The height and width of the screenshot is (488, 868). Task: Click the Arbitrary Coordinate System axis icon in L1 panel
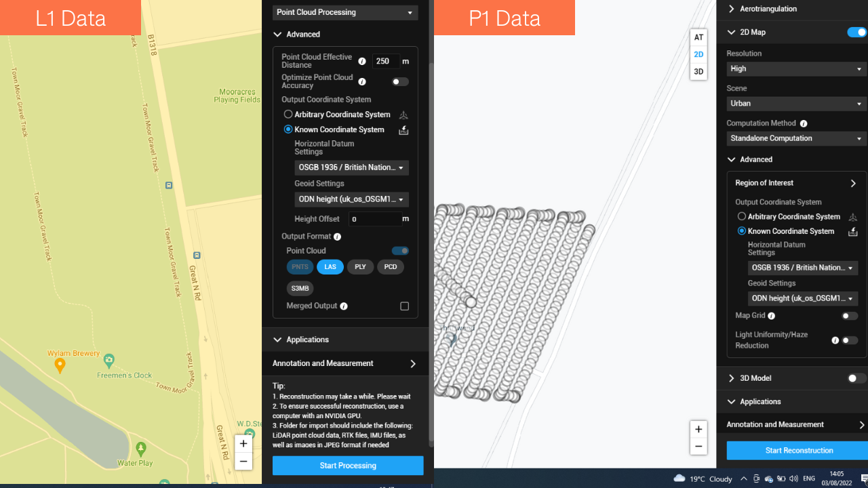point(403,115)
